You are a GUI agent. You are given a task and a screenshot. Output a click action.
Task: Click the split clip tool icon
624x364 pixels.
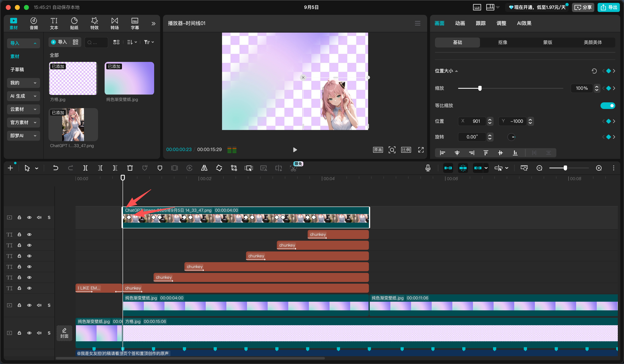pos(85,168)
